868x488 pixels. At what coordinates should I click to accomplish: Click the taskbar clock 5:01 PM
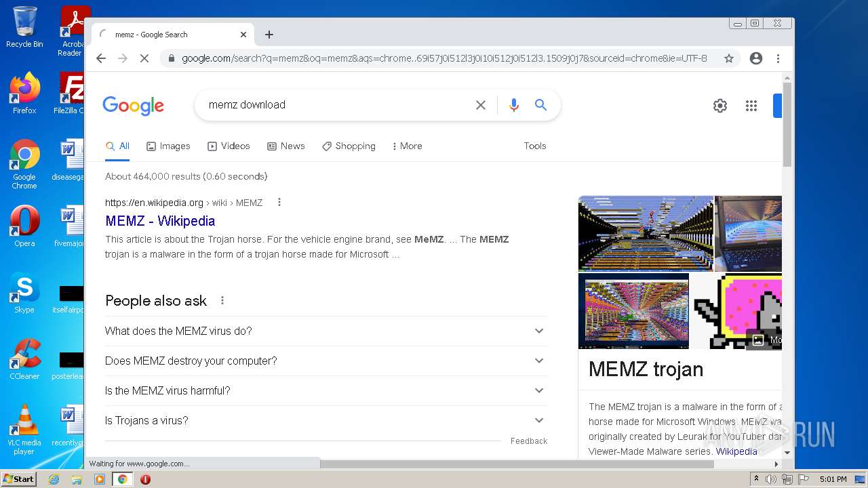point(833,479)
